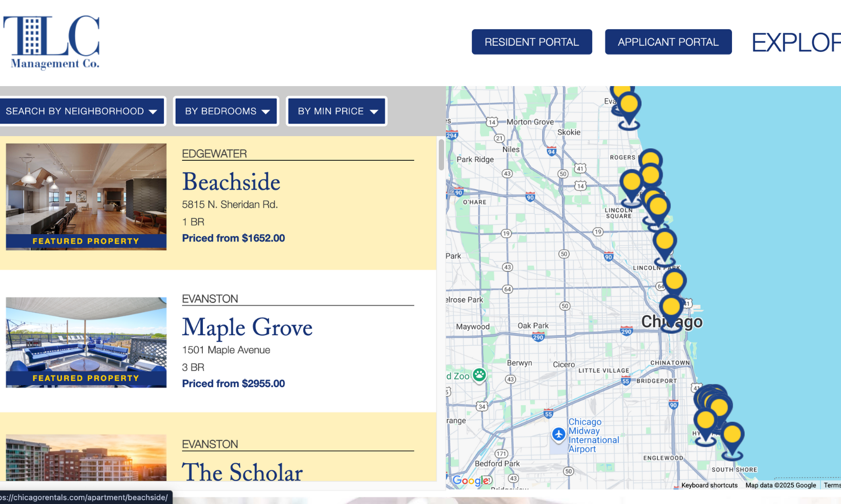Click 'Priced from $2955.00' text
This screenshot has width=841, height=504.
(x=234, y=384)
